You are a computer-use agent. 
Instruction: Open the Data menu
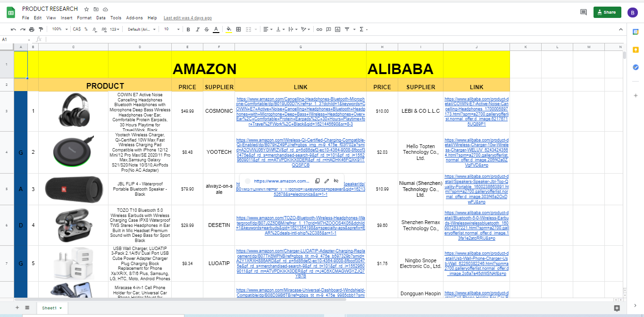(x=101, y=18)
